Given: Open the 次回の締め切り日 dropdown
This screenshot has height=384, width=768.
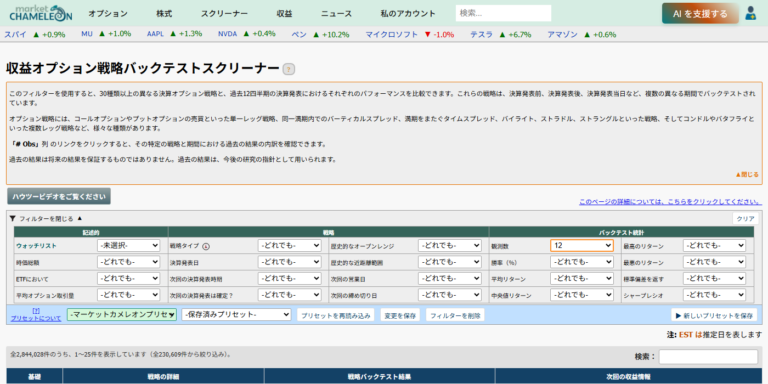Looking at the screenshot, I should coord(450,295).
